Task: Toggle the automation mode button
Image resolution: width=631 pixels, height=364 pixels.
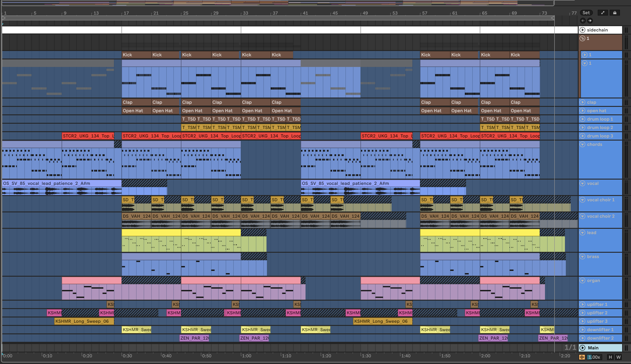Action: point(602,13)
